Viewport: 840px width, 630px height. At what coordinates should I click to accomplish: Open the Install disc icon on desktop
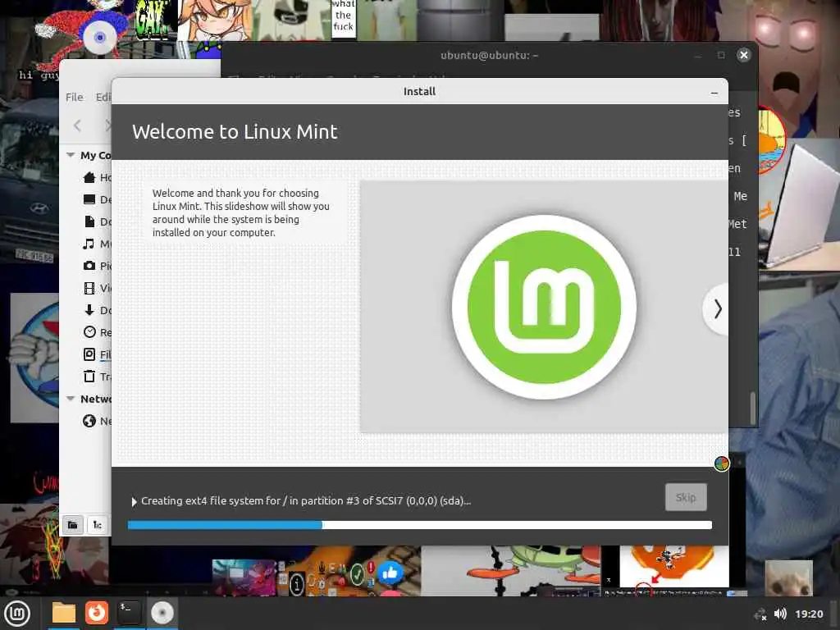tap(99, 37)
